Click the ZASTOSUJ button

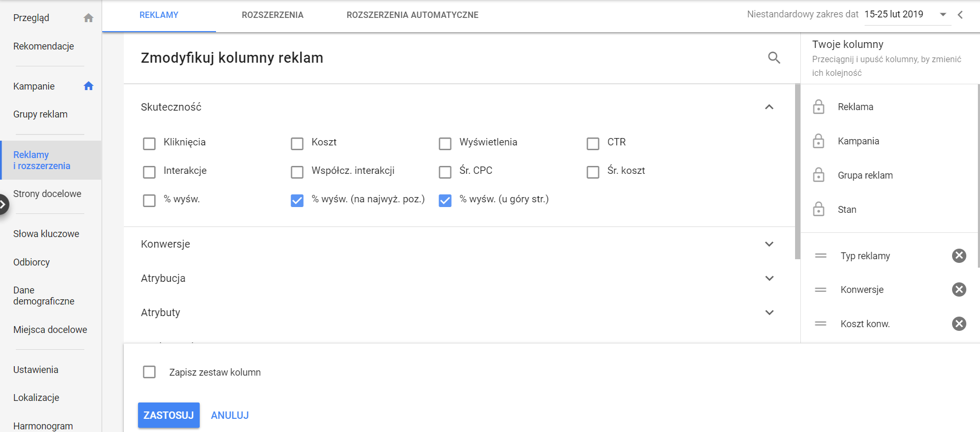tap(169, 415)
